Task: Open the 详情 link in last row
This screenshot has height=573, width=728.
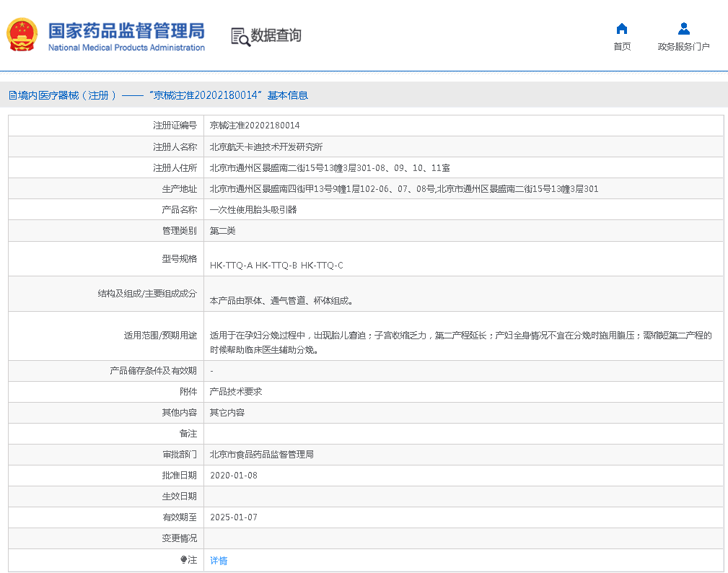Action: 219,561
